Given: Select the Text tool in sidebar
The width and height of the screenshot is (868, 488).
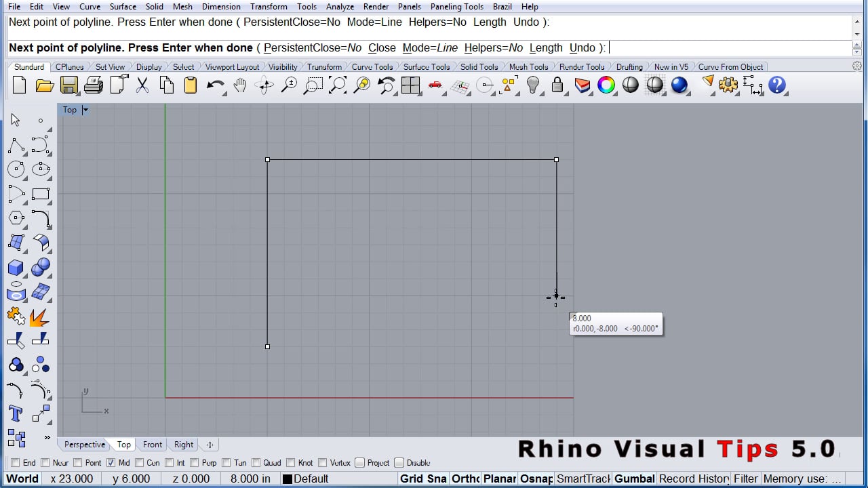Looking at the screenshot, I should click(16, 413).
